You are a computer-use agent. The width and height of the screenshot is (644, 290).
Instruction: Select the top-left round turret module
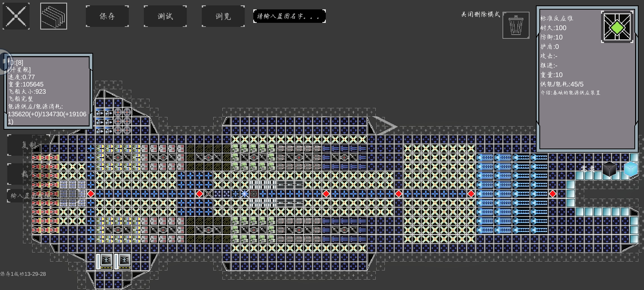[118, 112]
